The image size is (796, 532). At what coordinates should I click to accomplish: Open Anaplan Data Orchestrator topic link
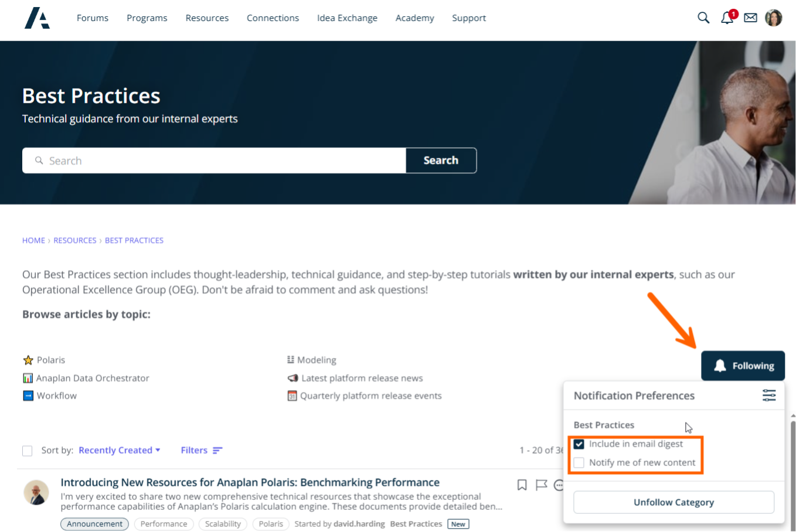93,378
